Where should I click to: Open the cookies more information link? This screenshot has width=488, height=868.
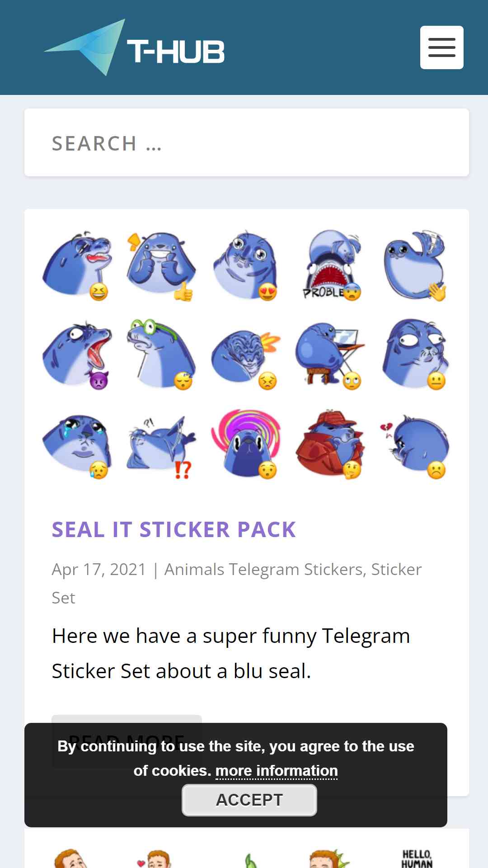click(277, 771)
